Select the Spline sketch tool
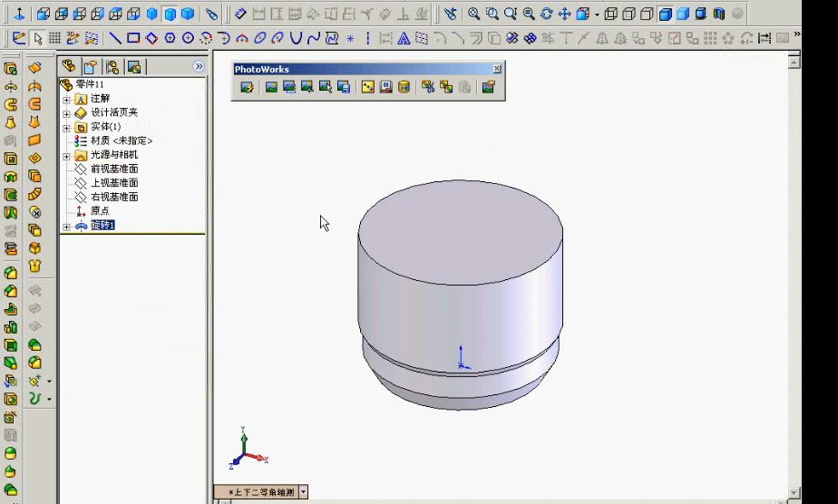838x504 pixels. click(314, 38)
